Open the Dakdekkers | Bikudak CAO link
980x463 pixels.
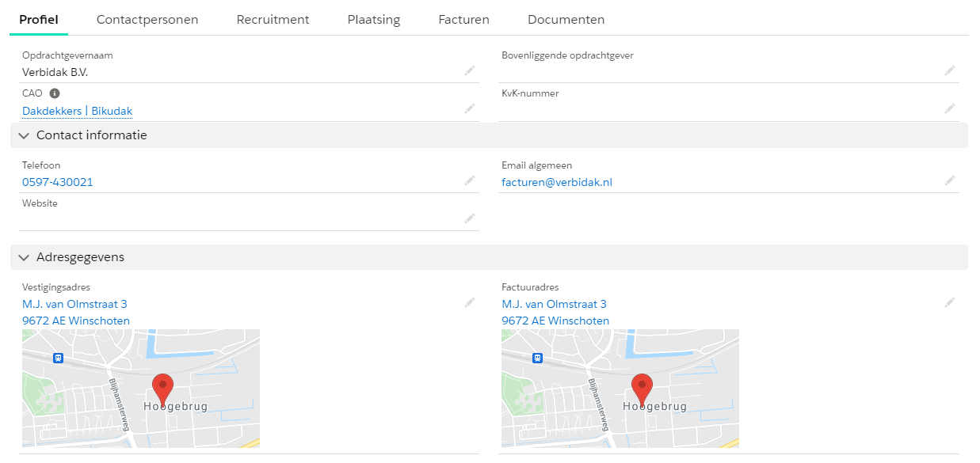coord(77,111)
